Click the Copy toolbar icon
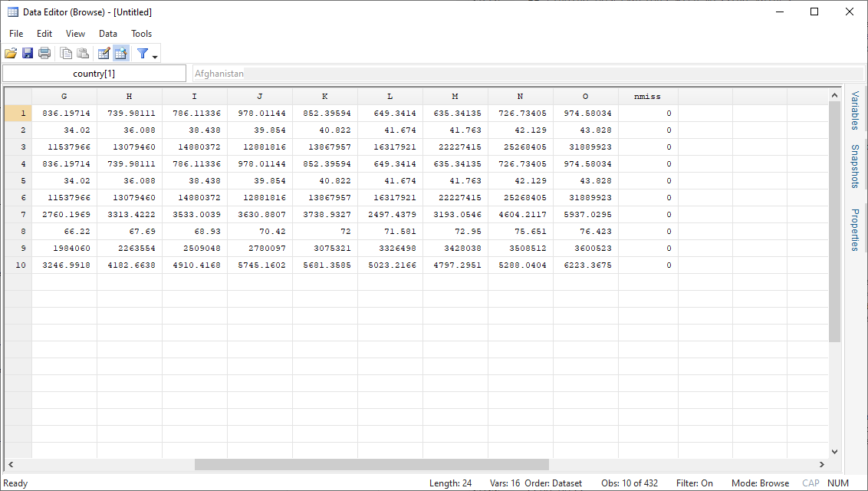Viewport: 868px width, 491px height. (x=66, y=53)
